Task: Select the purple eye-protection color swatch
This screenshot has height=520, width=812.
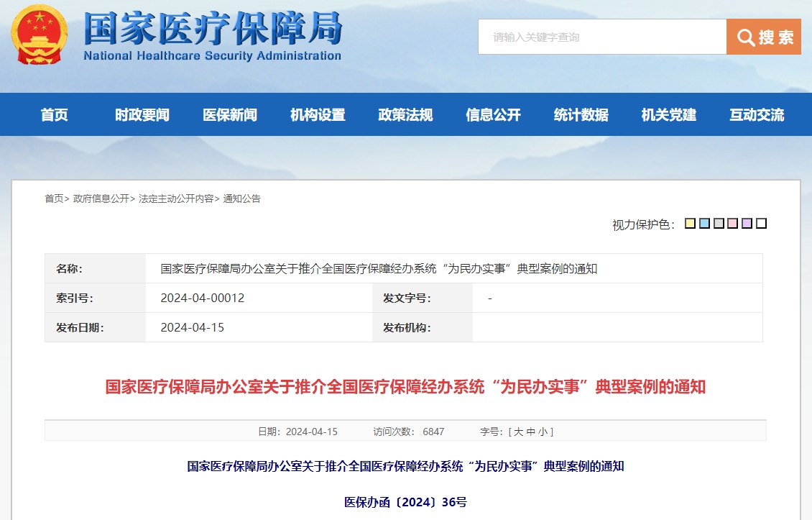Action: [747, 224]
